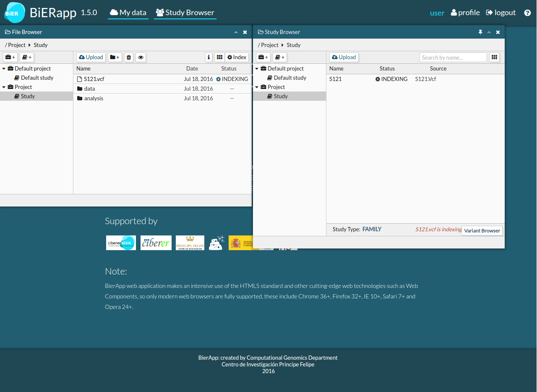
Task: Click Project in File Browser breadcrumb
Action: (x=17, y=45)
